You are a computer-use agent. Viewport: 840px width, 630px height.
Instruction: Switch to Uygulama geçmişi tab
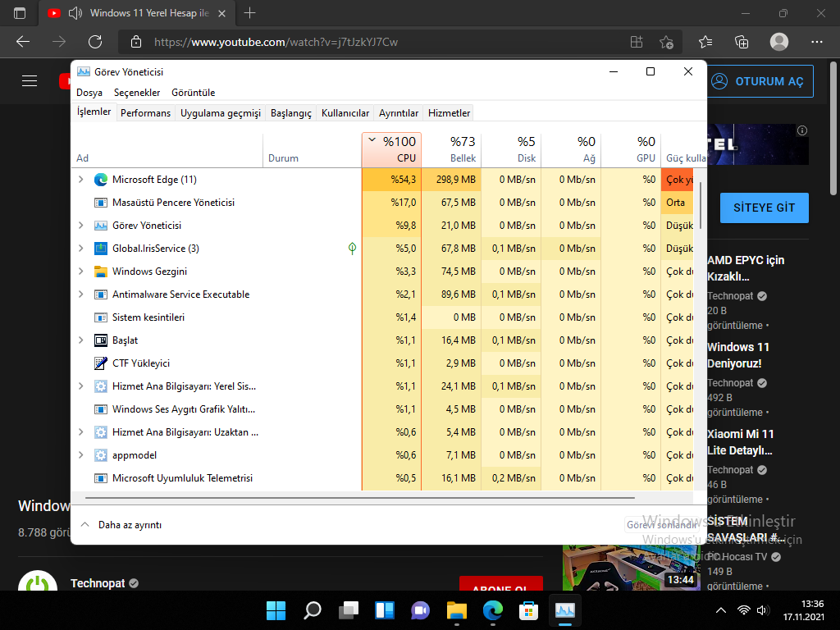221,113
